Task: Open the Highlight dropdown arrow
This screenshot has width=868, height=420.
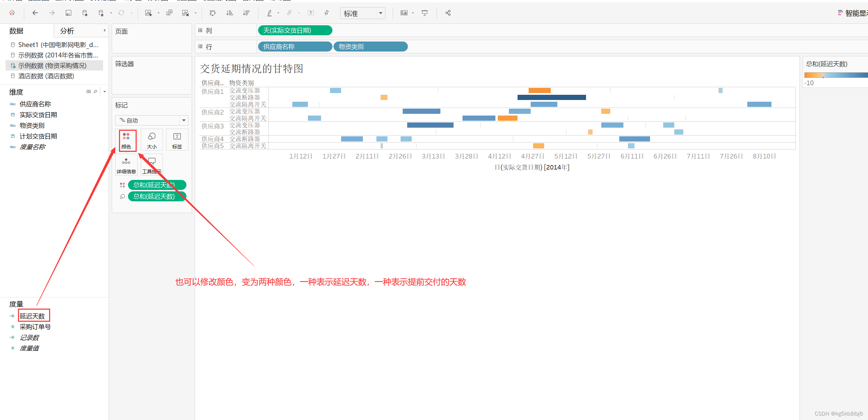Action: point(278,13)
